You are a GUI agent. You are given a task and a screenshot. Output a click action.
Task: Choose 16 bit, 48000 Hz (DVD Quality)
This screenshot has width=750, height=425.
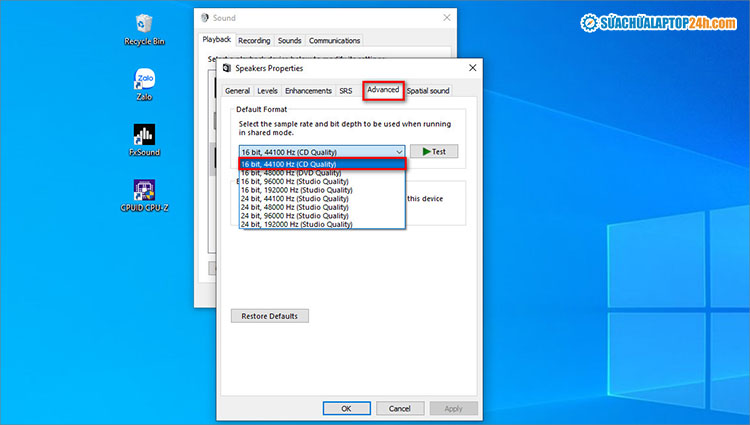point(321,173)
